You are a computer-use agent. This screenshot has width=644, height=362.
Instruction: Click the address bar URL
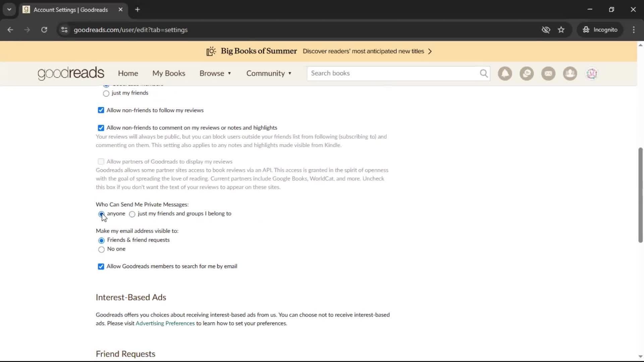(x=130, y=30)
